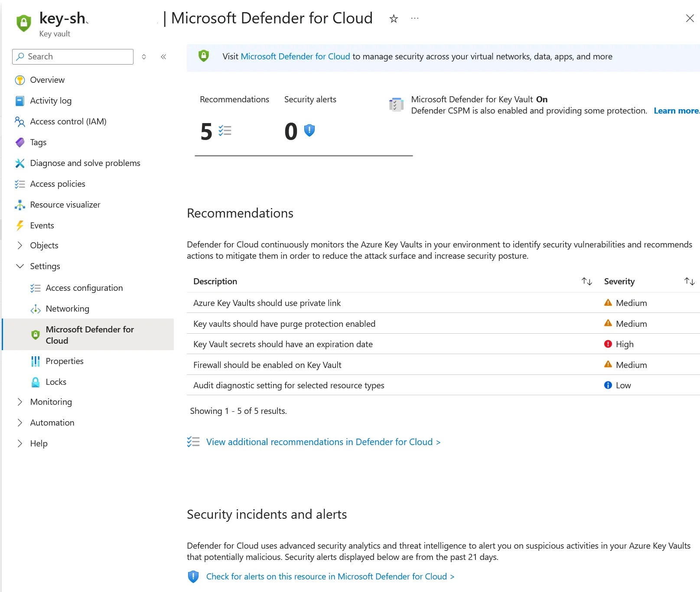Click the Tags icon in sidebar

(x=20, y=143)
